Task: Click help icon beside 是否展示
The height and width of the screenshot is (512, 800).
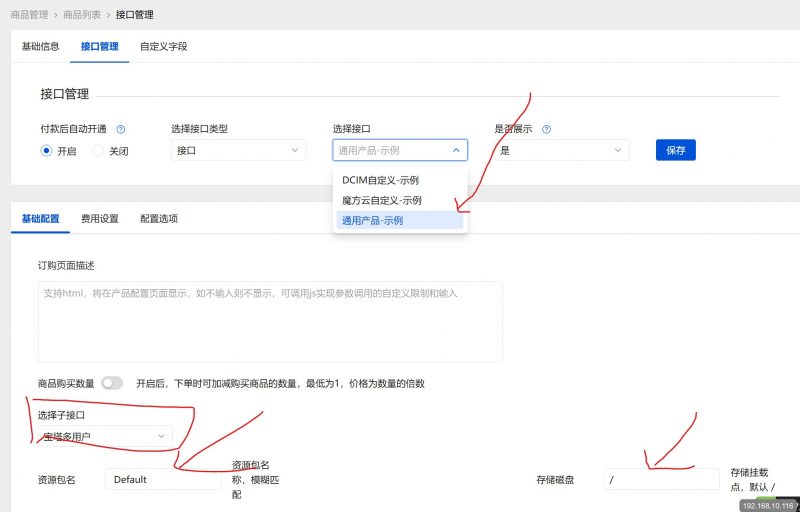Action: coord(546,130)
